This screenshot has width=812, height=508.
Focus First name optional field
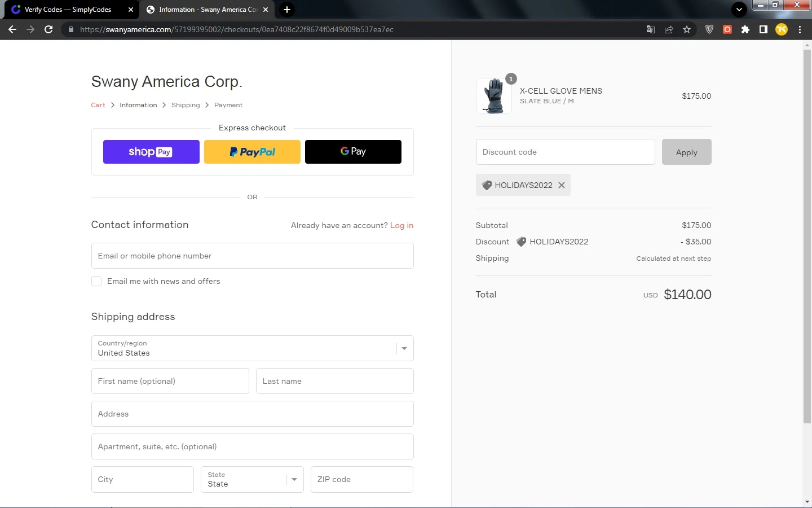tap(170, 381)
